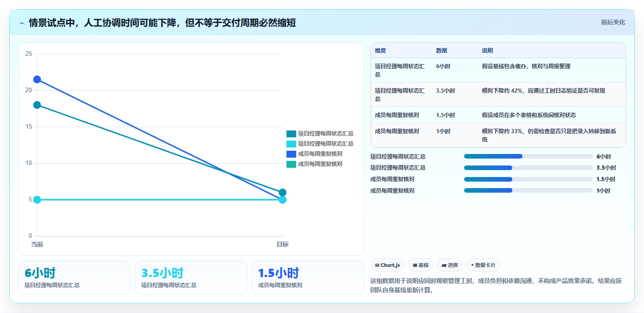The width and height of the screenshot is (644, 313).
Task: Click the 进度 chip
Action: (x=450, y=265)
